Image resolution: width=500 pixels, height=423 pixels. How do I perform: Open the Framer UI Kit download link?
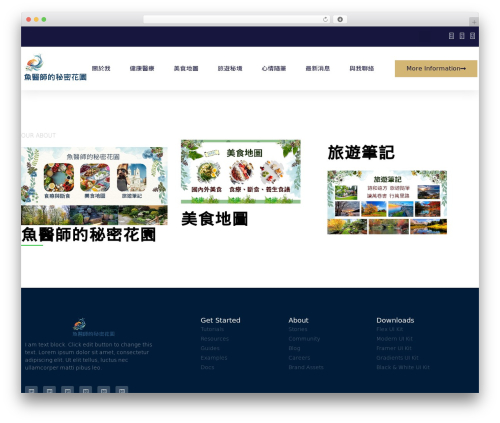tap(394, 348)
